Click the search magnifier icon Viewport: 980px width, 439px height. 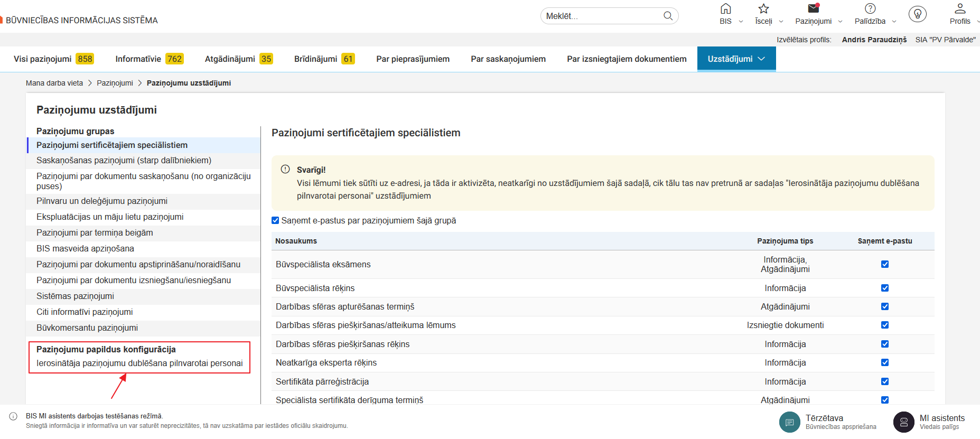(x=668, y=16)
